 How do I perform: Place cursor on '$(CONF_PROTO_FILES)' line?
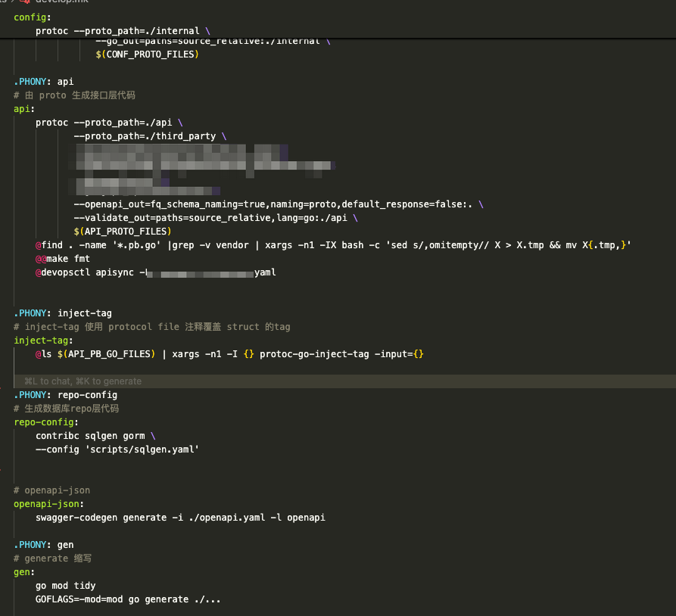147,54
